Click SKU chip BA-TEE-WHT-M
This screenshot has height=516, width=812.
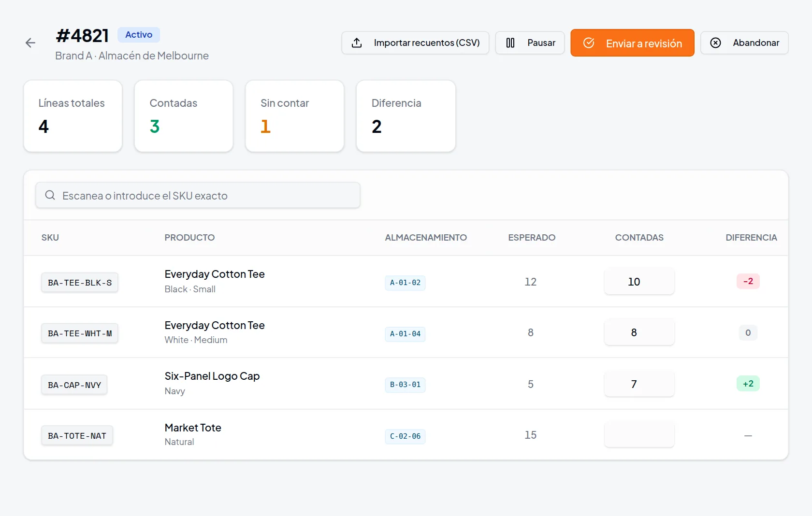pyautogui.click(x=80, y=333)
